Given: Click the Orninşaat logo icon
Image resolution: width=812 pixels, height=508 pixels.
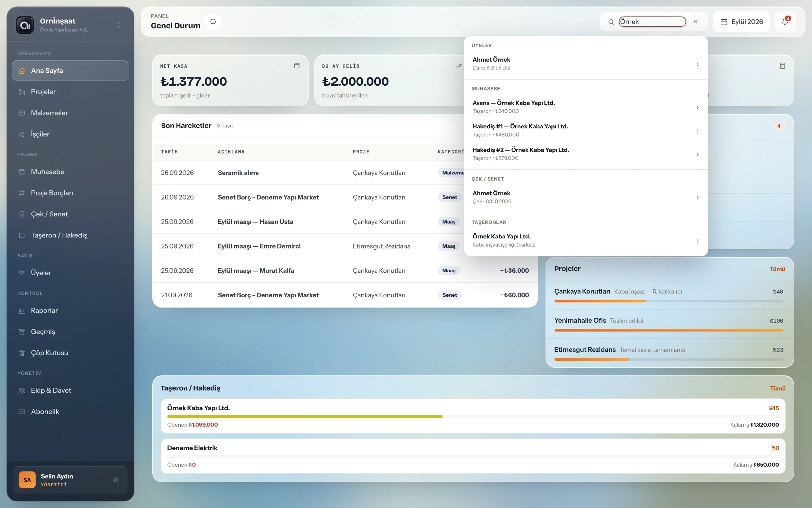Looking at the screenshot, I should click(25, 25).
